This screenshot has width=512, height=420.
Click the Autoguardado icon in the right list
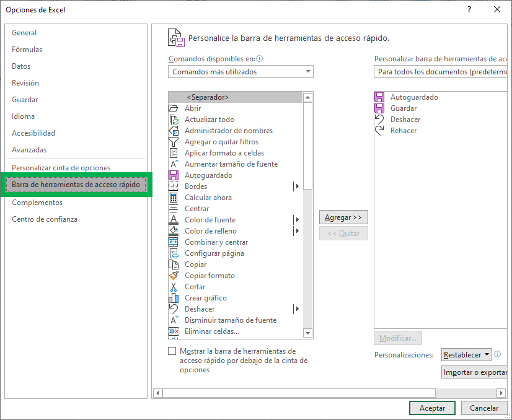379,97
